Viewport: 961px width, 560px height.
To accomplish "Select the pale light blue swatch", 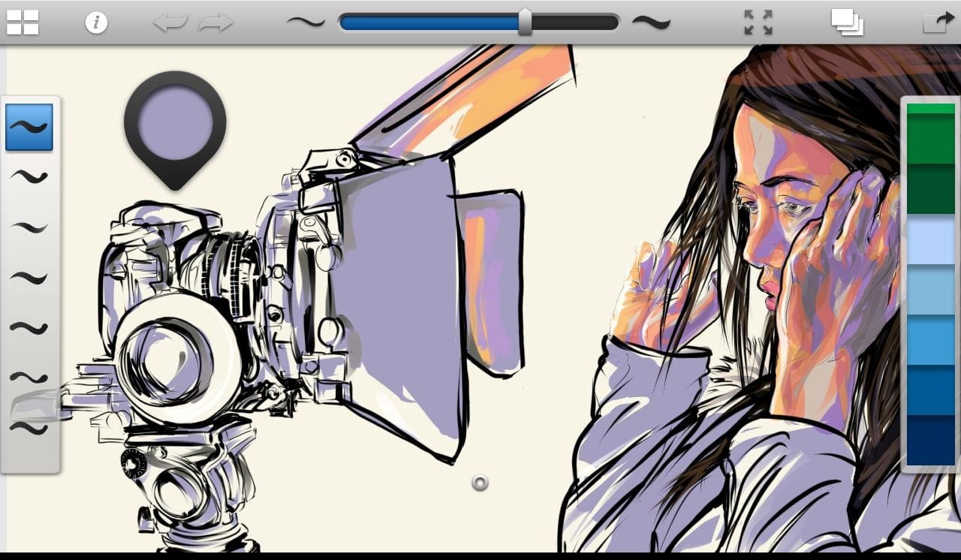I will 930,241.
